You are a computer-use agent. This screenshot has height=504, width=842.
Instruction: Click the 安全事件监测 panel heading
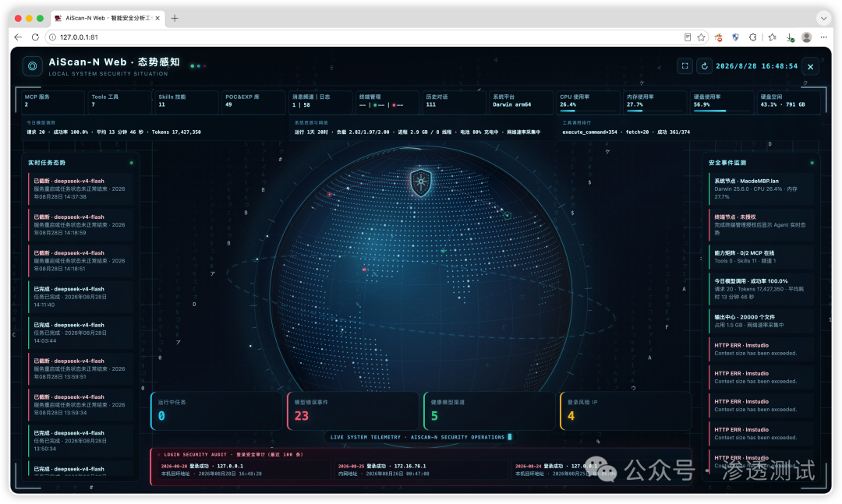(727, 163)
